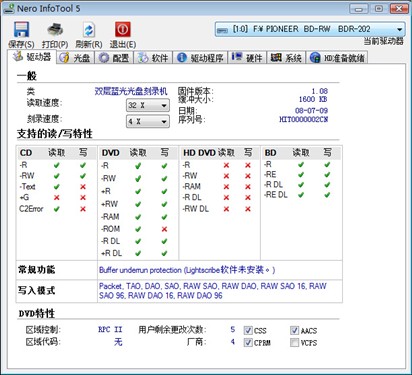Click the CD column header

(26, 153)
